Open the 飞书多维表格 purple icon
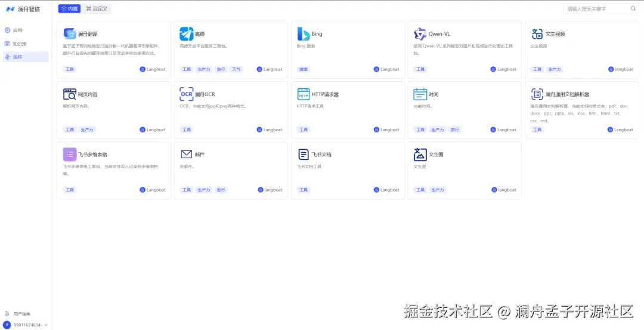The image size is (644, 330). [70, 155]
